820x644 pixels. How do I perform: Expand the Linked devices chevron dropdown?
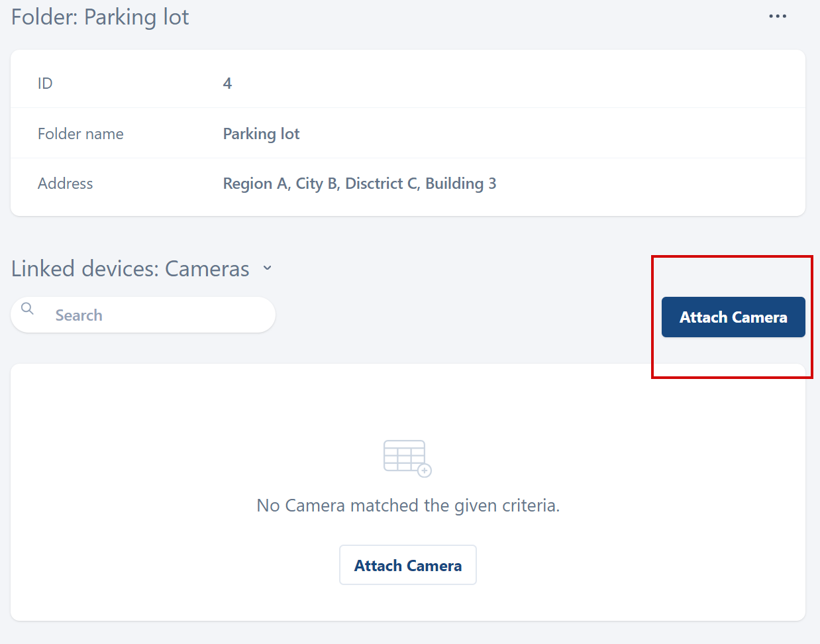point(267,268)
